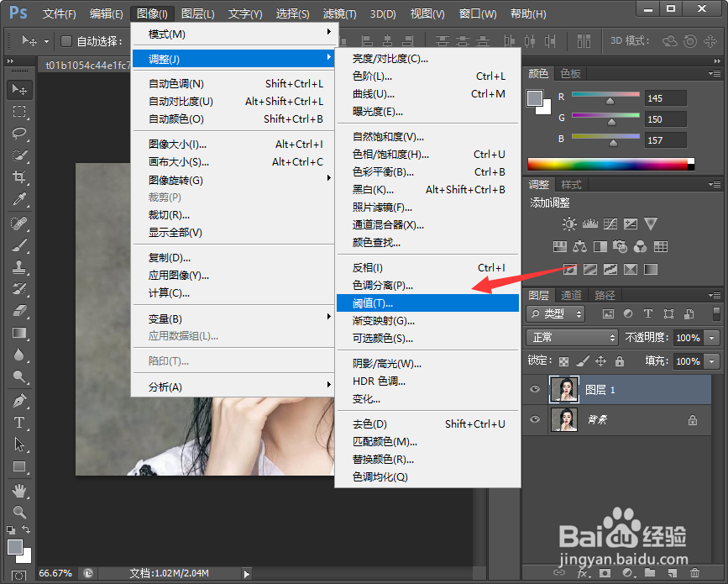Toggle the lock transparent pixels option
This screenshot has height=584, width=728.
point(564,360)
